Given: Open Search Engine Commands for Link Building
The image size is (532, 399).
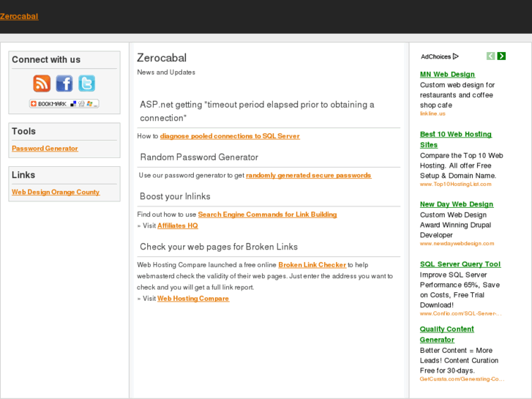Looking at the screenshot, I should (x=267, y=215).
